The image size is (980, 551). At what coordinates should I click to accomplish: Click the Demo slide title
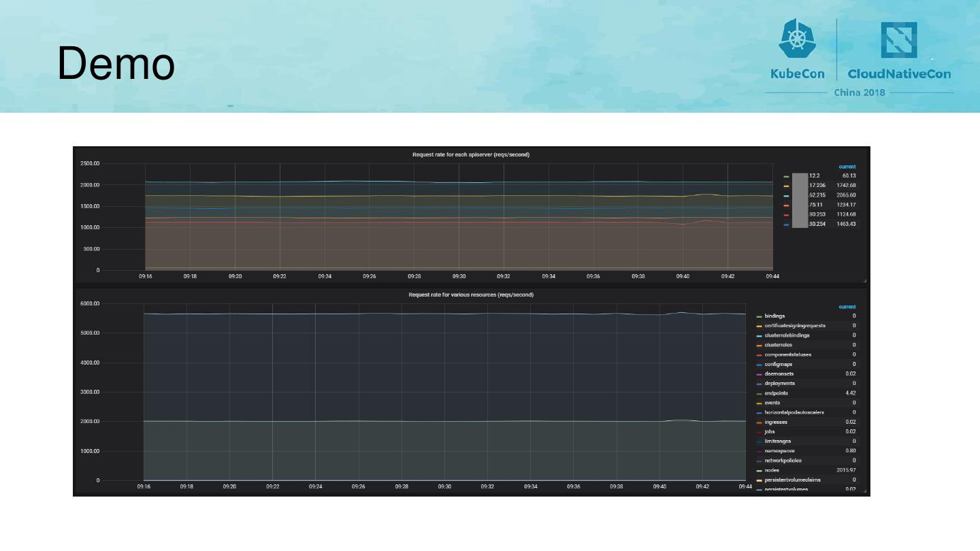(x=116, y=63)
